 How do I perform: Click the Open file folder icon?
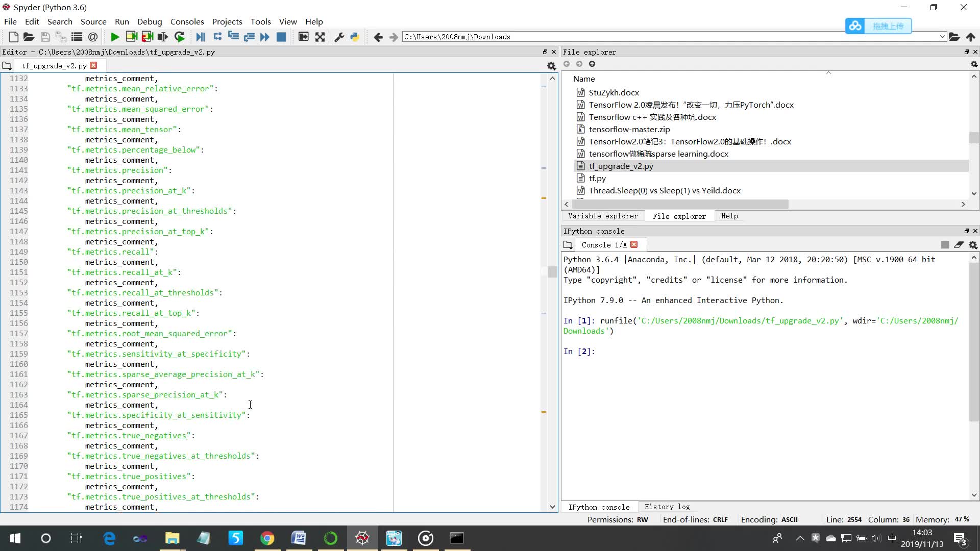click(x=29, y=37)
